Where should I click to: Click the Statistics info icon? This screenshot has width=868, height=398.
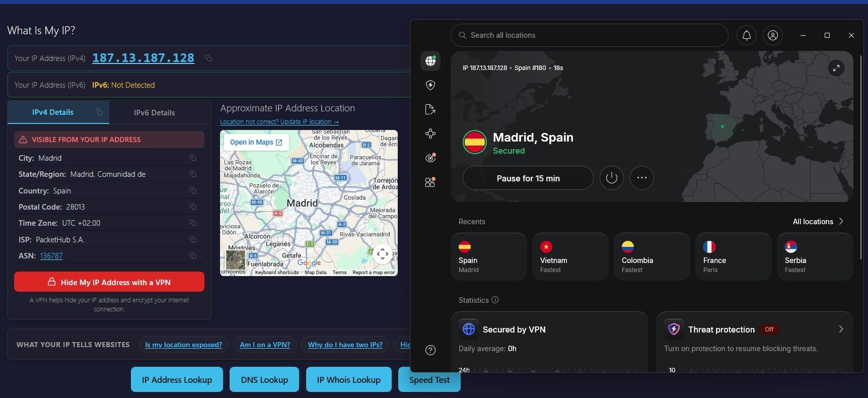495,300
